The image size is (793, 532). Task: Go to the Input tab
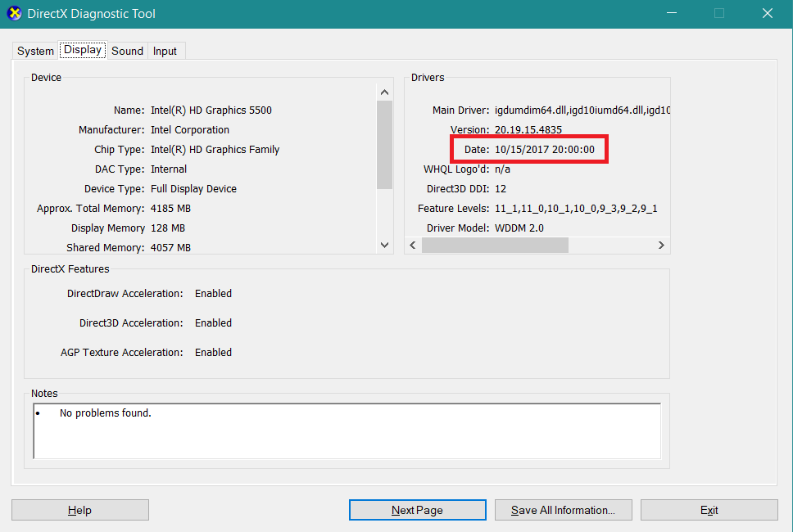point(165,51)
